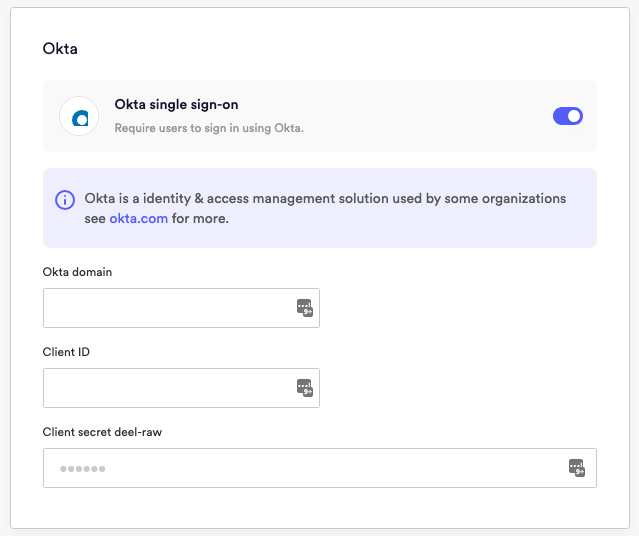This screenshot has width=639, height=536.
Task: Click password manager icon in Client secret field
Action: [x=577, y=468]
